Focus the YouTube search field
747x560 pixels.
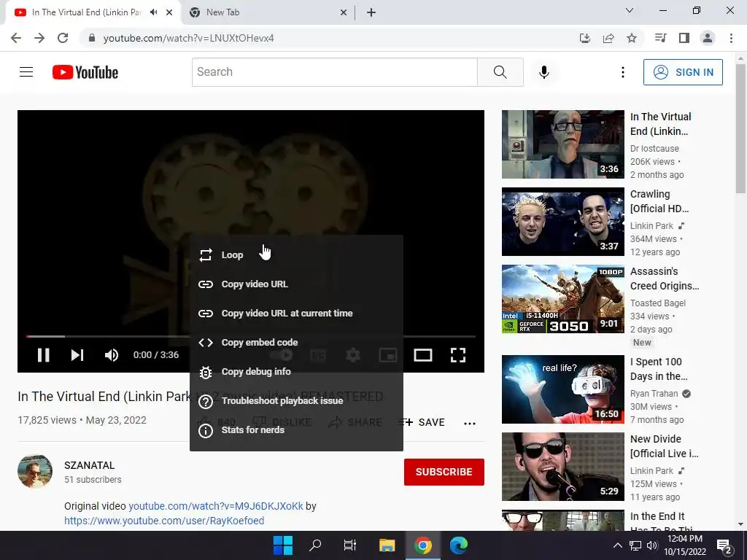(334, 72)
